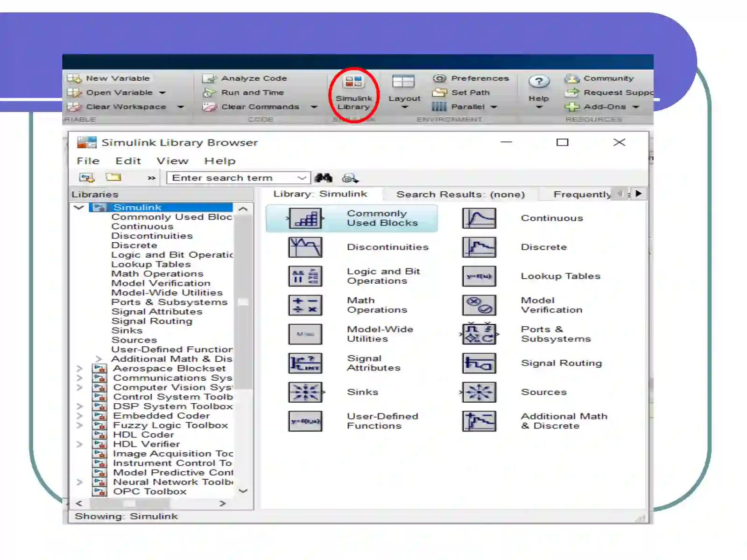Open the Community resource link
This screenshot has width=747, height=560.
coord(599,78)
